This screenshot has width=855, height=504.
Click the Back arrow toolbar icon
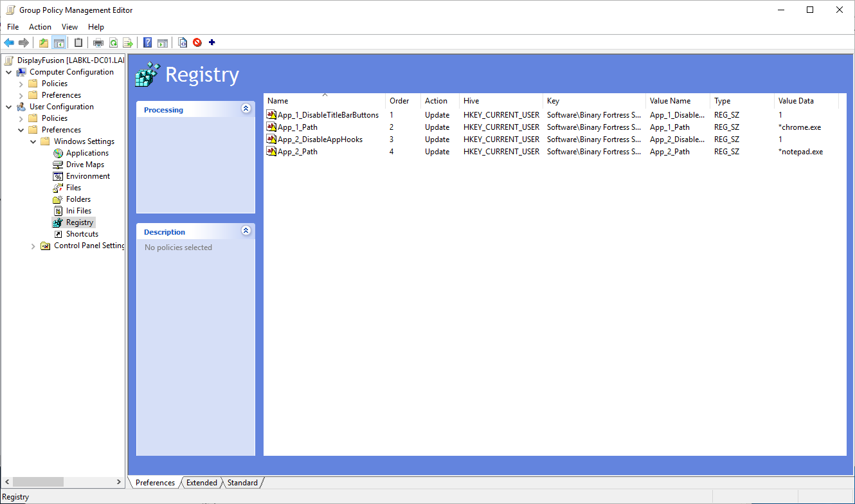coord(9,43)
